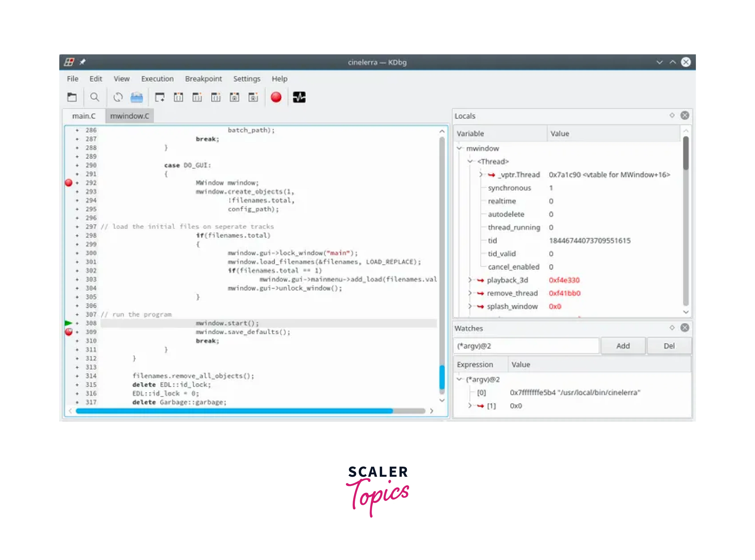Float the Watches panel with diamond icon
The width and height of the screenshot is (755, 560).
(x=672, y=327)
